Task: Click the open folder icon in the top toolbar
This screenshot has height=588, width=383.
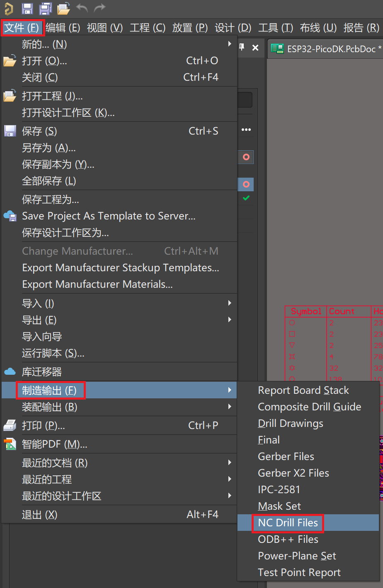Action: [63, 8]
